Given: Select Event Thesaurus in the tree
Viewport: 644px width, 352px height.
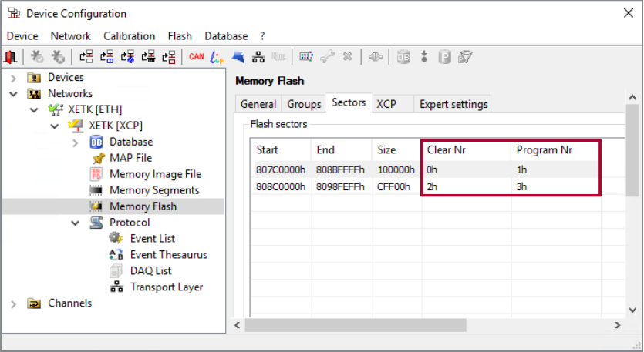Looking at the screenshot, I should click(168, 255).
